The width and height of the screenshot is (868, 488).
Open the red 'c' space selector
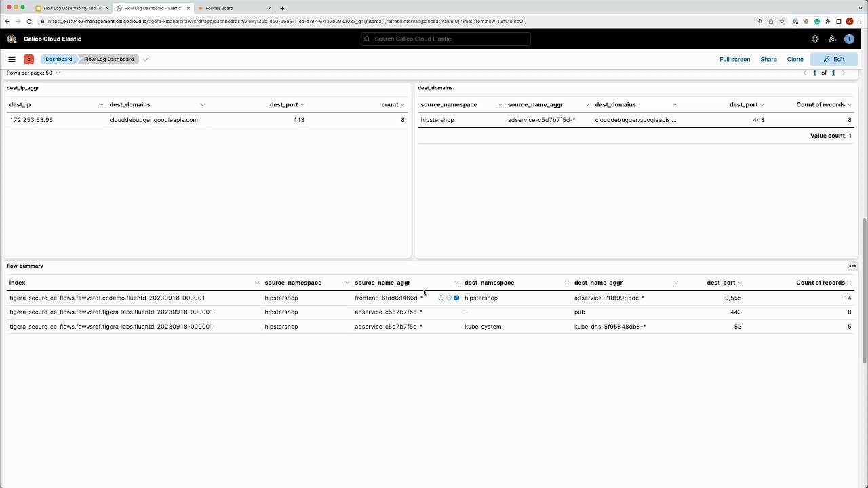(28, 59)
